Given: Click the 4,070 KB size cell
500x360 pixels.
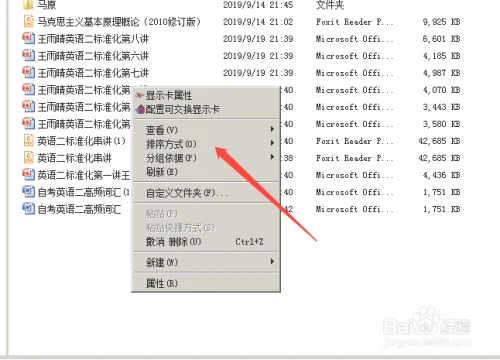Looking at the screenshot, I should tap(441, 90).
